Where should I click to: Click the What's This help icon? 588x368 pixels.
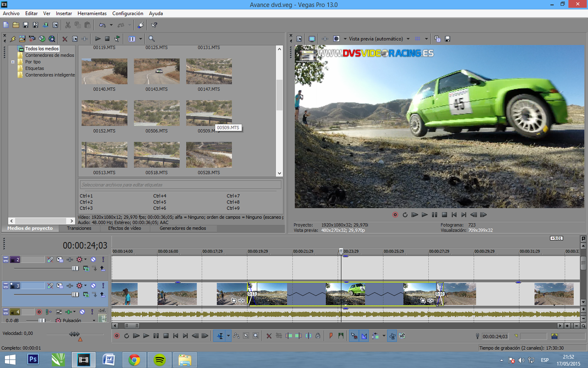pyautogui.click(x=154, y=25)
